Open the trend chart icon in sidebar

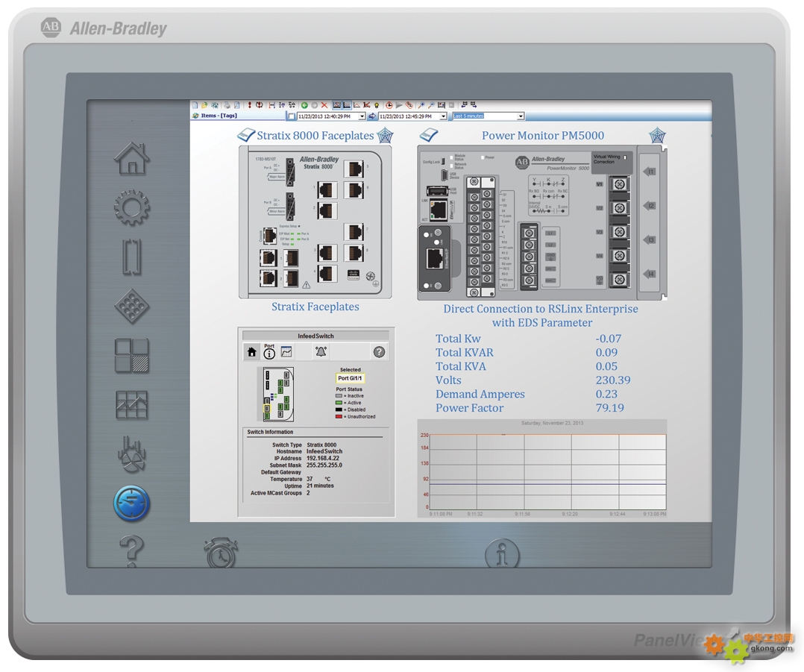pos(132,405)
